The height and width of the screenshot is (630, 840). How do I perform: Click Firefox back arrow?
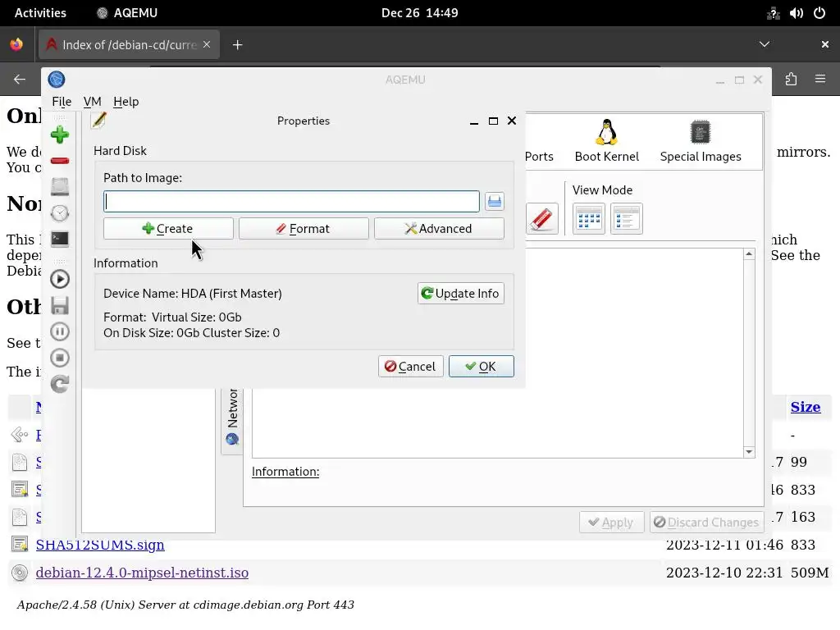click(x=20, y=80)
